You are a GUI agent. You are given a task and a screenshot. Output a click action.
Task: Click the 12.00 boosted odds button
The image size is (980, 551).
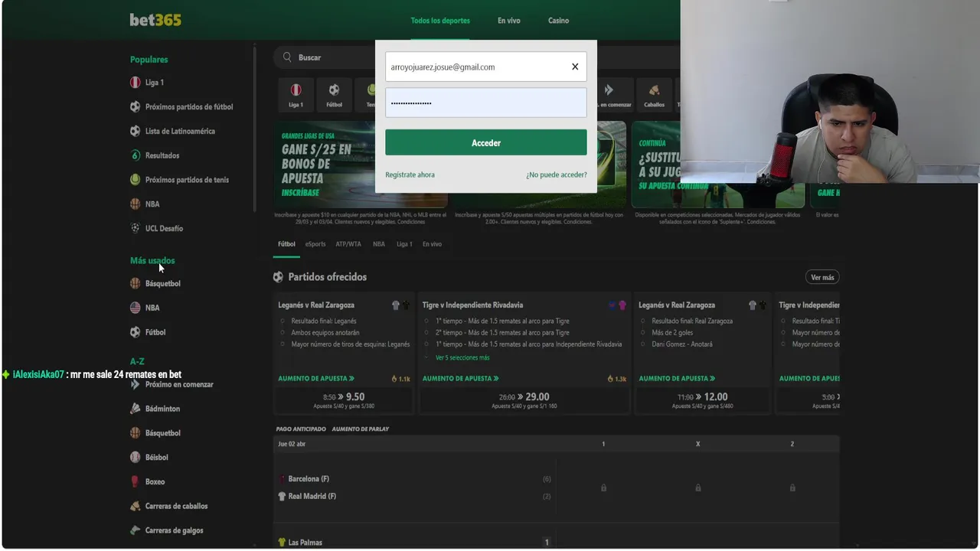[702, 400]
